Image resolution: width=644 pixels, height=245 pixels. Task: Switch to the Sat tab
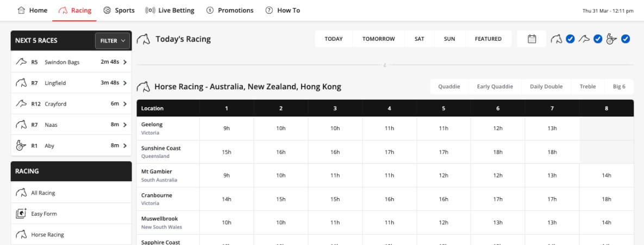419,39
